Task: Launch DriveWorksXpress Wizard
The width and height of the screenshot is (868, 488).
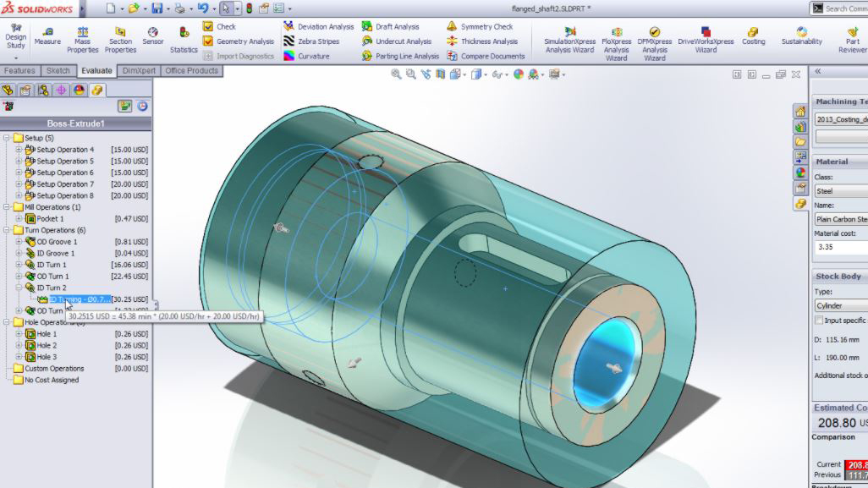Action: [x=706, y=40]
